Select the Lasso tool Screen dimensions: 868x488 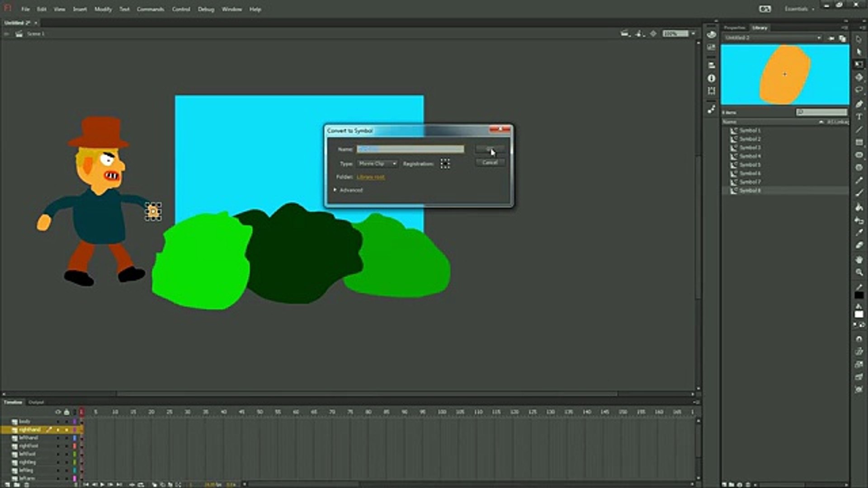pos(859,90)
